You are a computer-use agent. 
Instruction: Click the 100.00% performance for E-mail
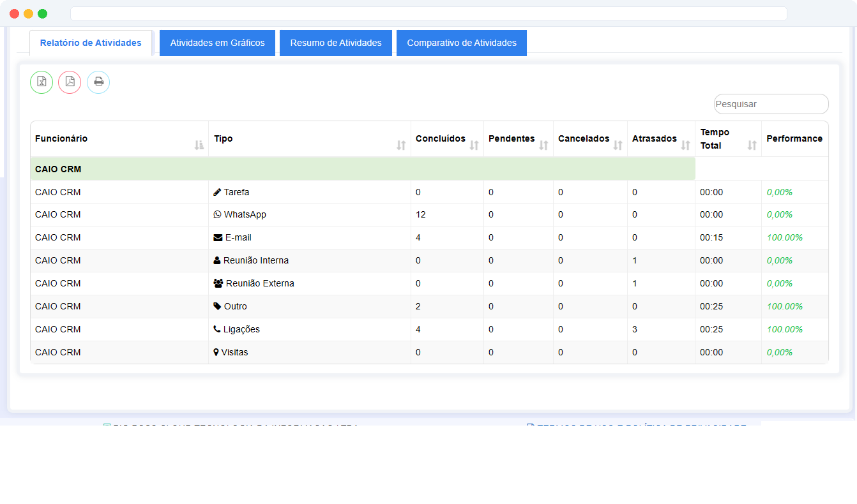pos(785,238)
